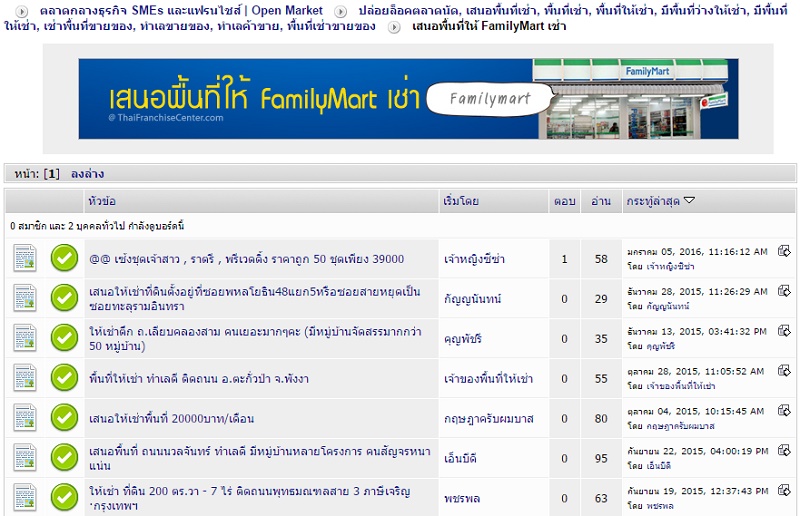View profile of starter พชรพล
This screenshot has height=516, width=800.
pyautogui.click(x=462, y=498)
